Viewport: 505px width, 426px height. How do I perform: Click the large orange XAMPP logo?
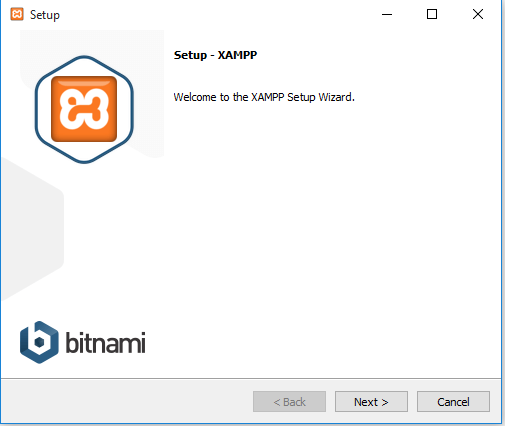point(84,109)
